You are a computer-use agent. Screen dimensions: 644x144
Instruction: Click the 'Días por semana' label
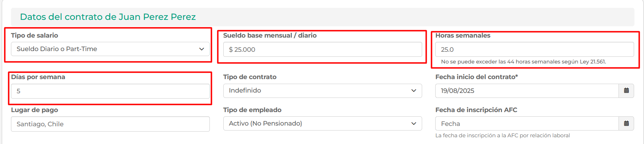38,77
